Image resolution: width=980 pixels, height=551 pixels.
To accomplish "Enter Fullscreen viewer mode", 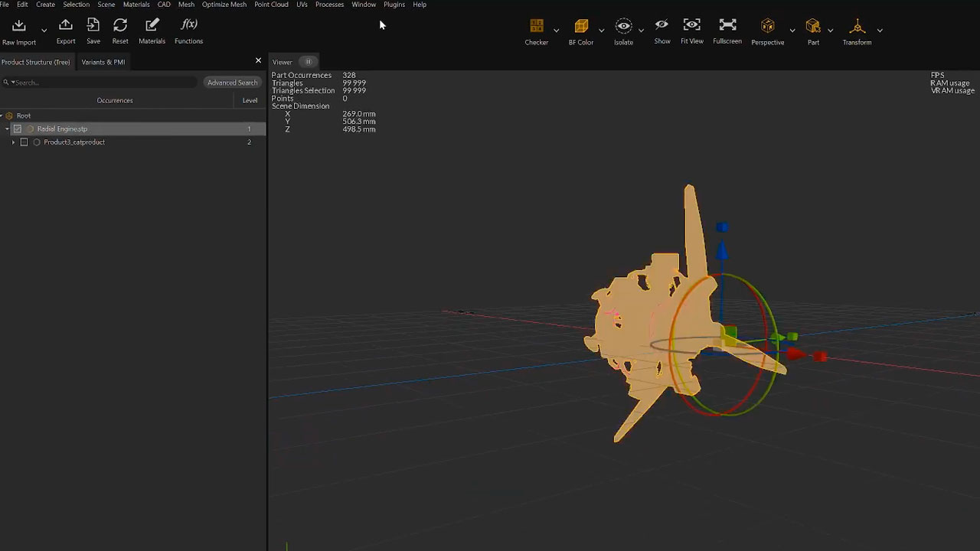I will point(727,26).
